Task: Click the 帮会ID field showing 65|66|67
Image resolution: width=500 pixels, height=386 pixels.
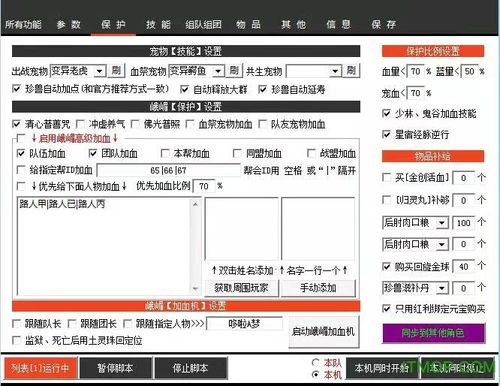Action: pos(168,170)
